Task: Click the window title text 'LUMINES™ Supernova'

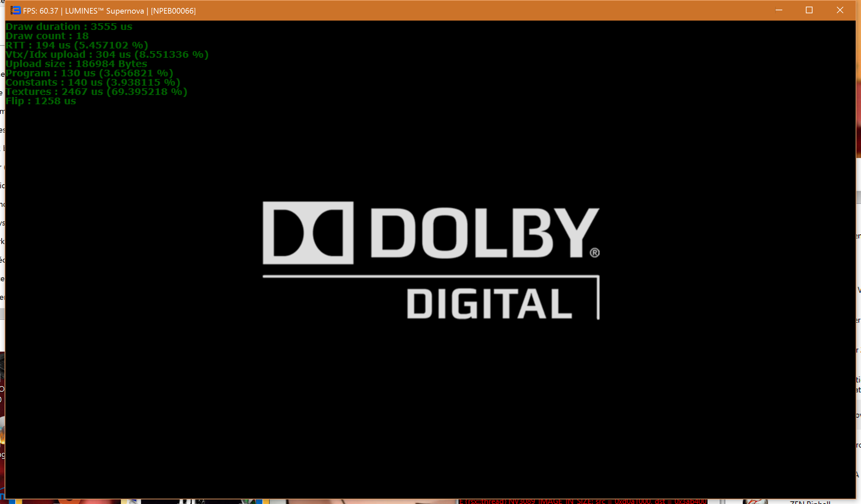Action: coord(105,11)
